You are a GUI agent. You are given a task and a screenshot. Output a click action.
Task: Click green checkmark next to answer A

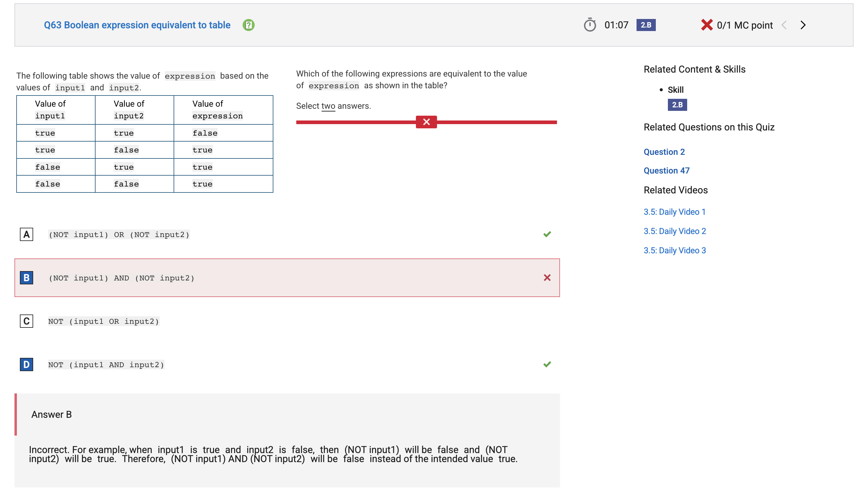tap(547, 234)
